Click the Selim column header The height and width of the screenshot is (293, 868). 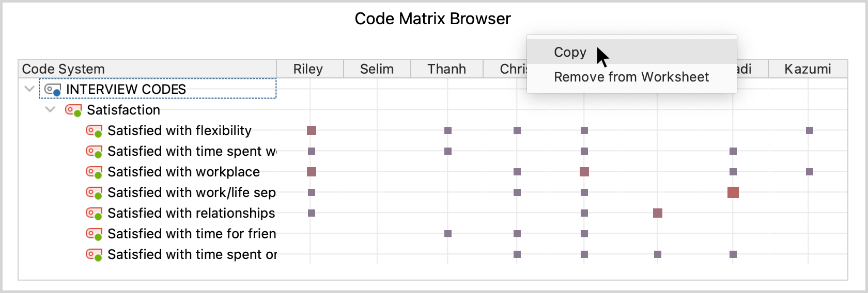click(x=377, y=69)
